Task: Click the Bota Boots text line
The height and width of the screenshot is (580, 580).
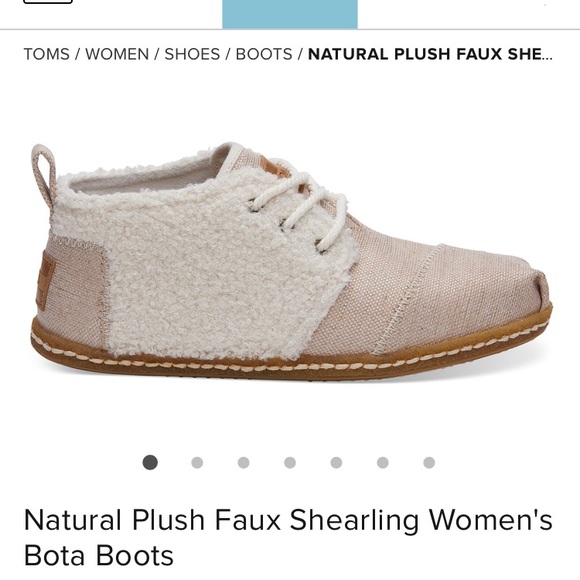Action: click(99, 555)
